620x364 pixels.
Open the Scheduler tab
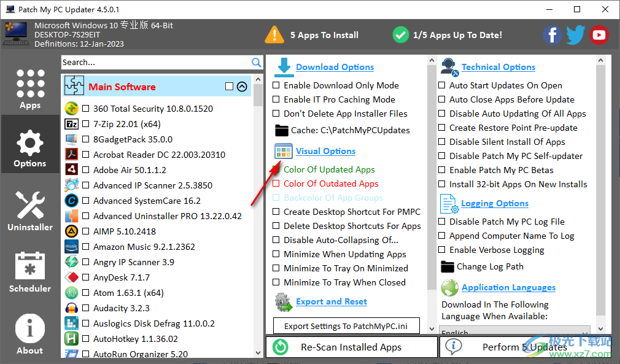pos(30,272)
